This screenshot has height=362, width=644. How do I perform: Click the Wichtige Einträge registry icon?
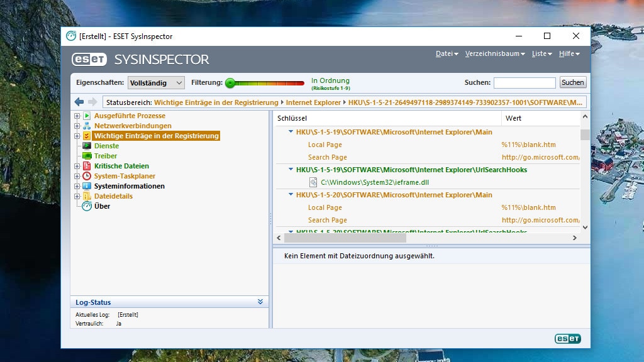point(87,136)
